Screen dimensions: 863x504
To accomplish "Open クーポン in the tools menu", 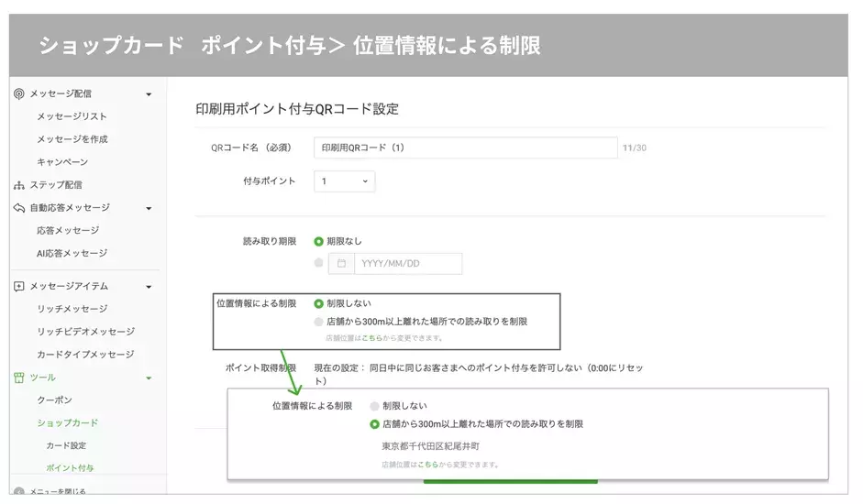I will coord(54,400).
